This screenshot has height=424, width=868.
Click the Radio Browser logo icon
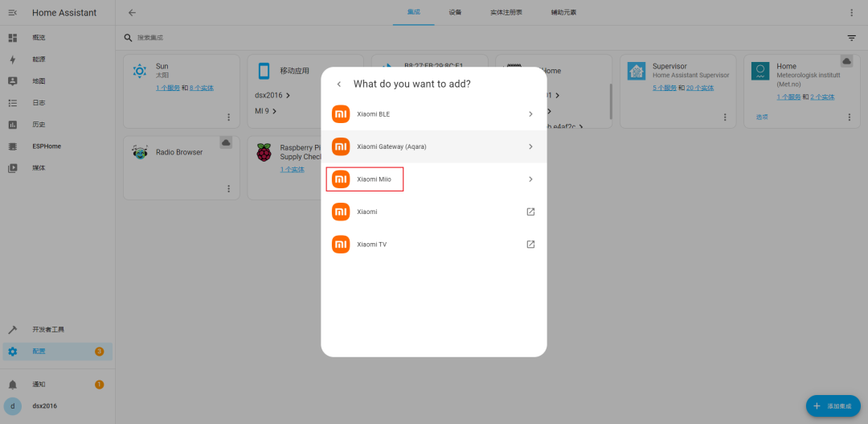140,151
